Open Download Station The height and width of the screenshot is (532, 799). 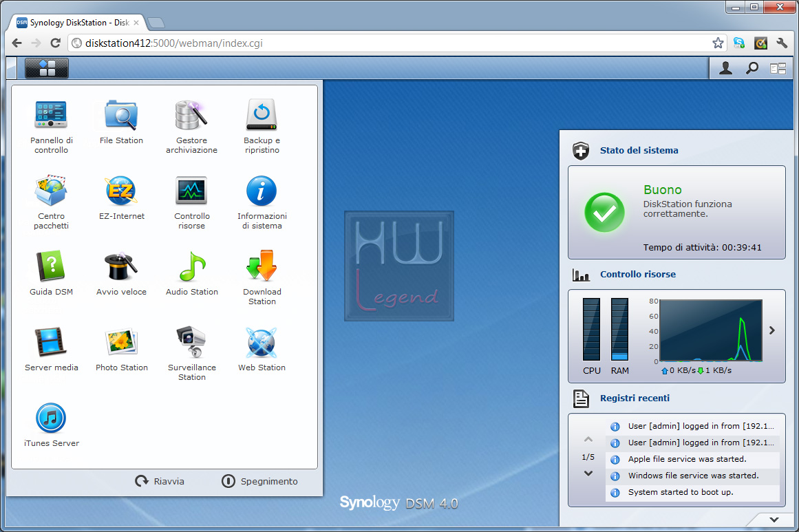pos(262,277)
